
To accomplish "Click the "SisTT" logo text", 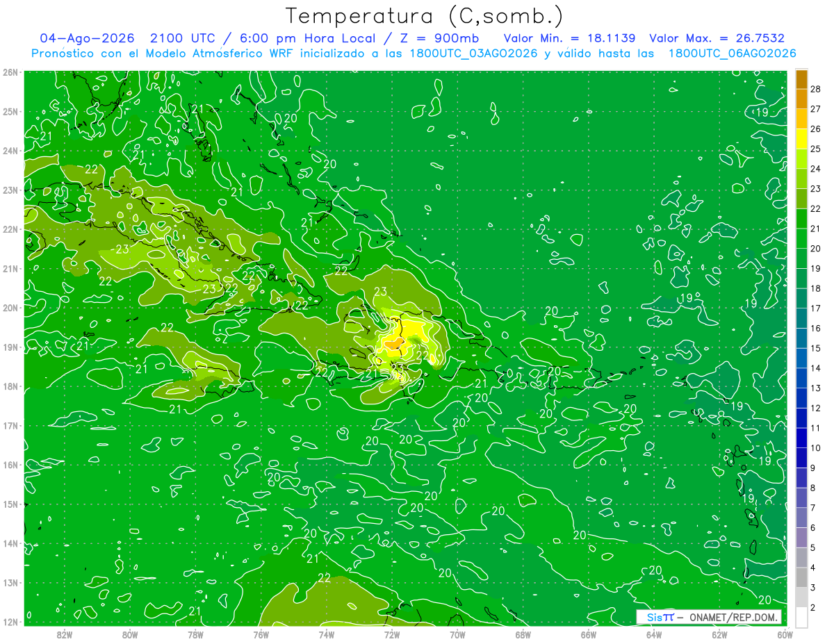I will (x=660, y=617).
